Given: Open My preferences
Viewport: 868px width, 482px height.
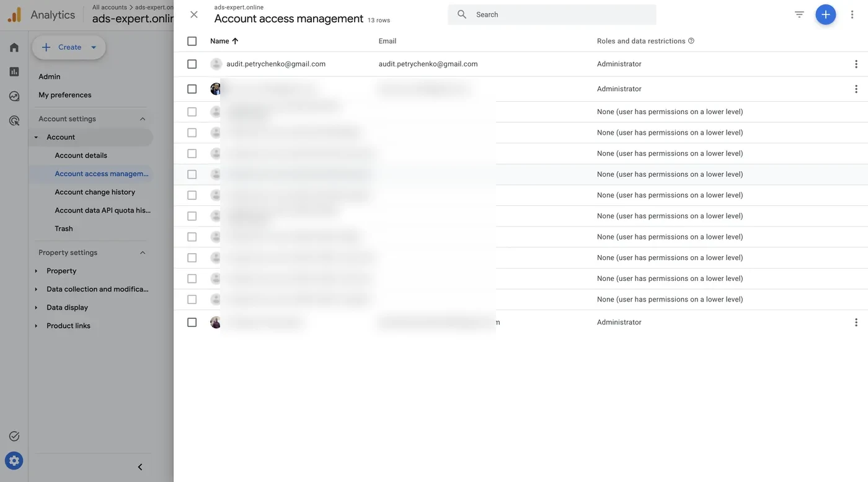Looking at the screenshot, I should pyautogui.click(x=65, y=95).
